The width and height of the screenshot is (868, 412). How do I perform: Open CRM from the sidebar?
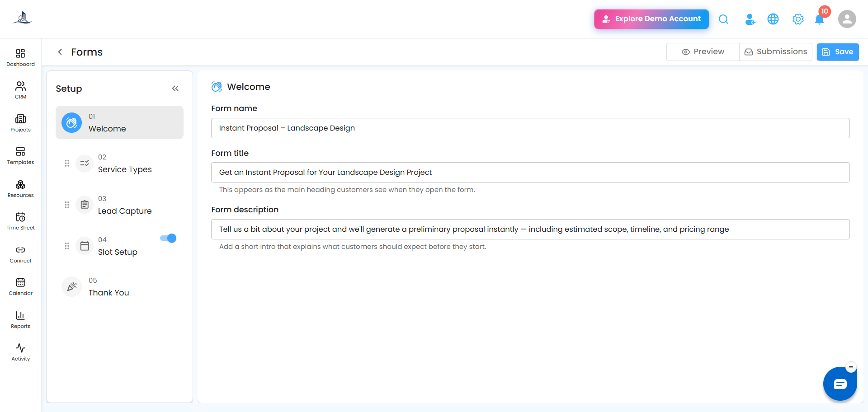(x=20, y=90)
